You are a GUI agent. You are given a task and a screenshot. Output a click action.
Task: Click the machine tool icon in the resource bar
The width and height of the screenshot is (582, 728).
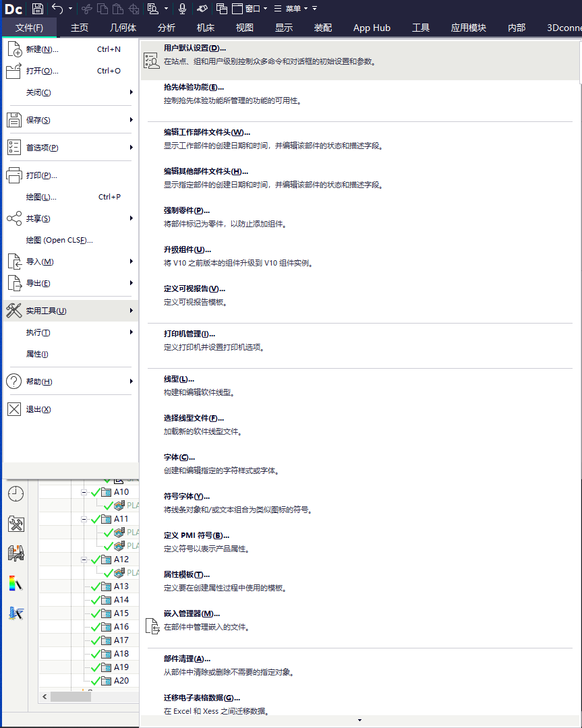pyautogui.click(x=16, y=553)
